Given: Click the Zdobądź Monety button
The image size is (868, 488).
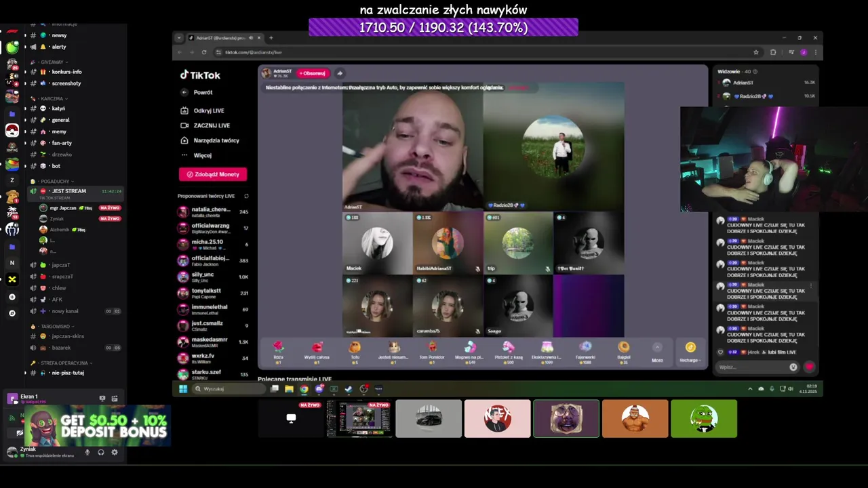Looking at the screenshot, I should 213,174.
